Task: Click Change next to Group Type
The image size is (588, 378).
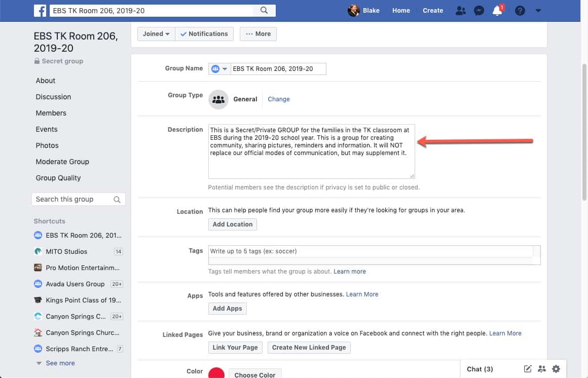Action: [279, 99]
